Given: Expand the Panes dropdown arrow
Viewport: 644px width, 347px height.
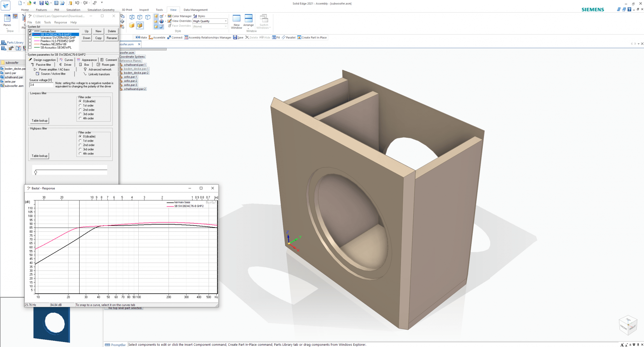Looking at the screenshot, I should [x=7, y=29].
